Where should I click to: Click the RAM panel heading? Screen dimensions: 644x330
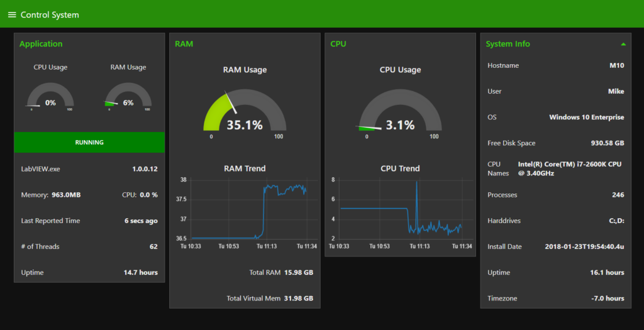[x=184, y=44]
